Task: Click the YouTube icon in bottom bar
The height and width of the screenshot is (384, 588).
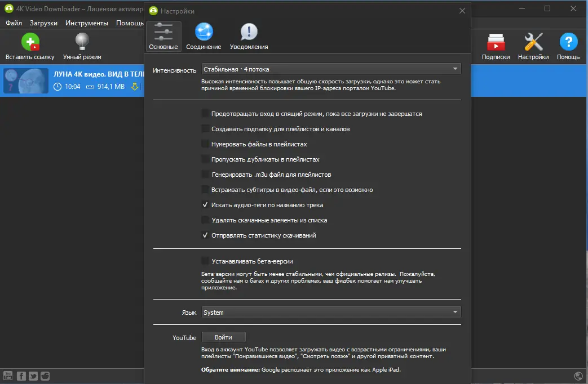Action: pyautogui.click(x=8, y=376)
